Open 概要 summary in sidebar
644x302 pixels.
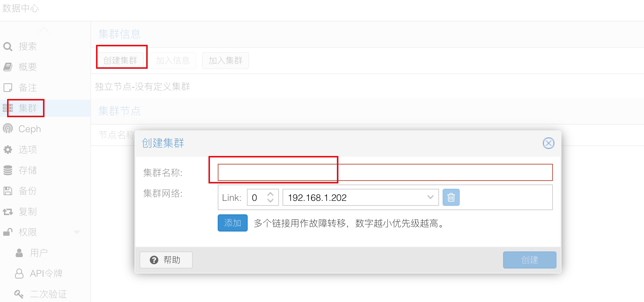[27, 67]
